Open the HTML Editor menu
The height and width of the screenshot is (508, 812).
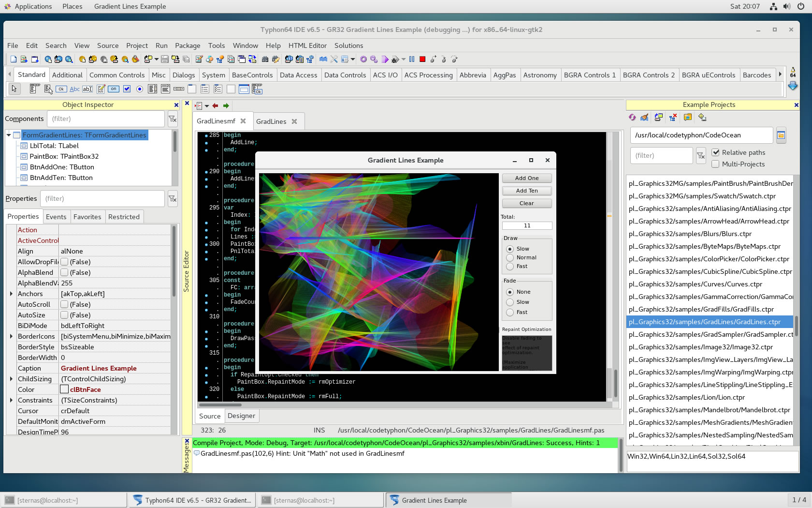[307, 45]
